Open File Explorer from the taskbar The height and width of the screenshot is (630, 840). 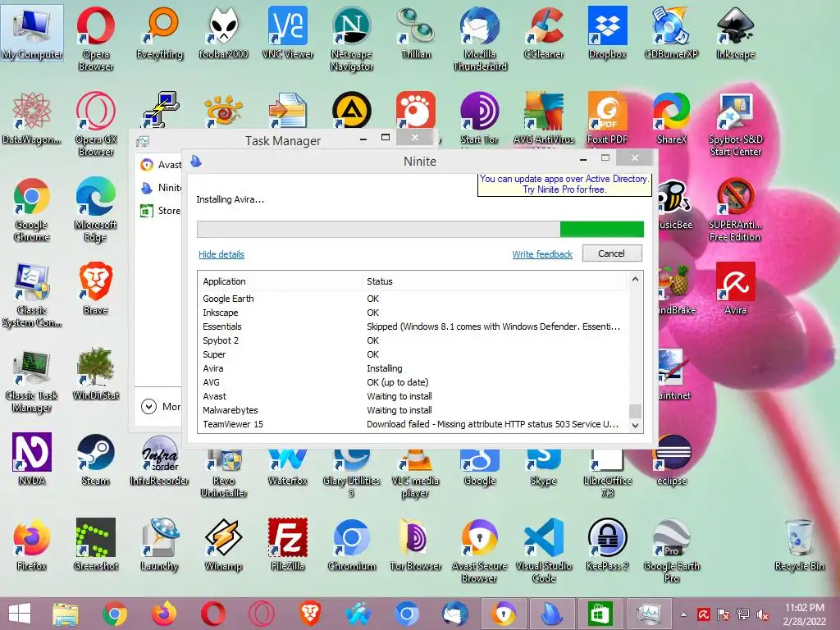[66, 614]
